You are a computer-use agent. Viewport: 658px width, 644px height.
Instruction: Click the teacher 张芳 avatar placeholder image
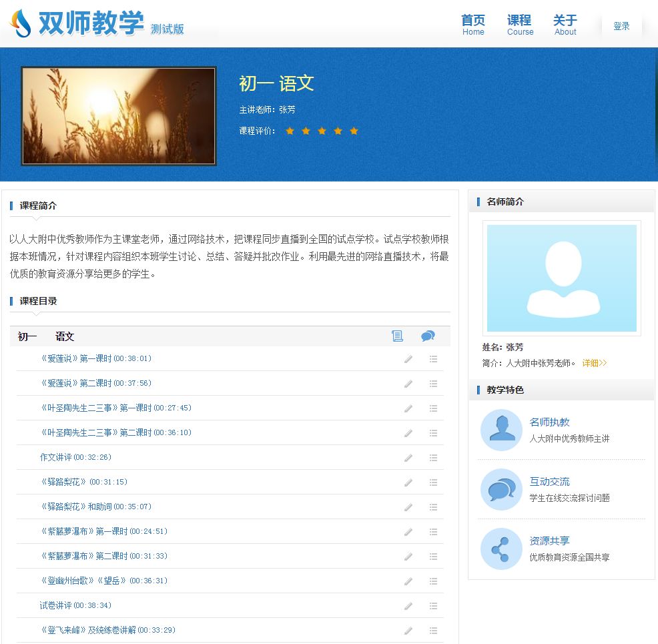pos(561,278)
